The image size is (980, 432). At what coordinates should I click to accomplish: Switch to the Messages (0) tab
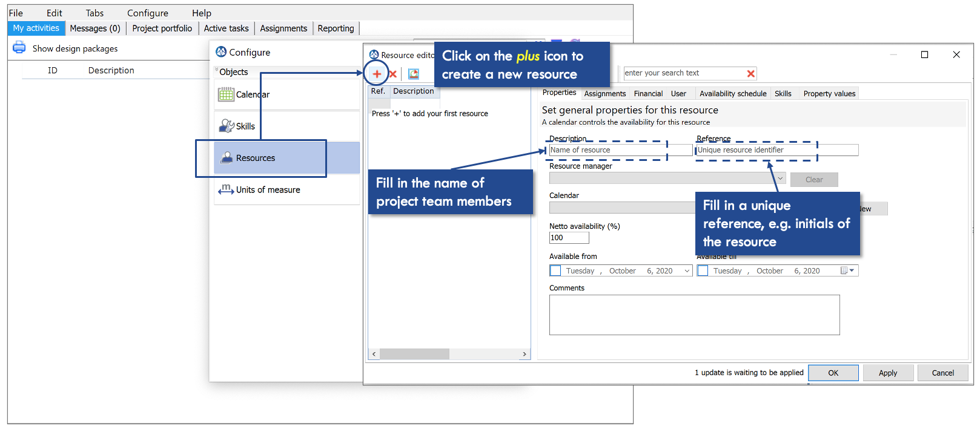[x=95, y=28]
